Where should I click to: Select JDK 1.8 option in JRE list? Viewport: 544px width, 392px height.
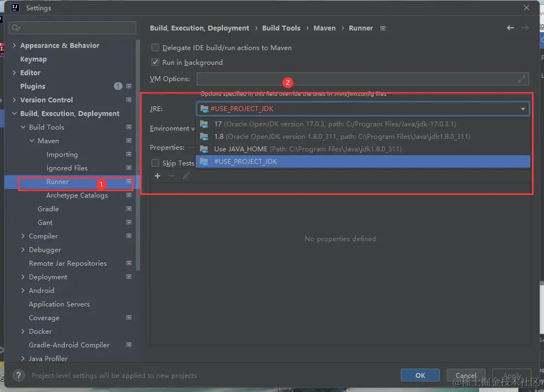pyautogui.click(x=363, y=137)
